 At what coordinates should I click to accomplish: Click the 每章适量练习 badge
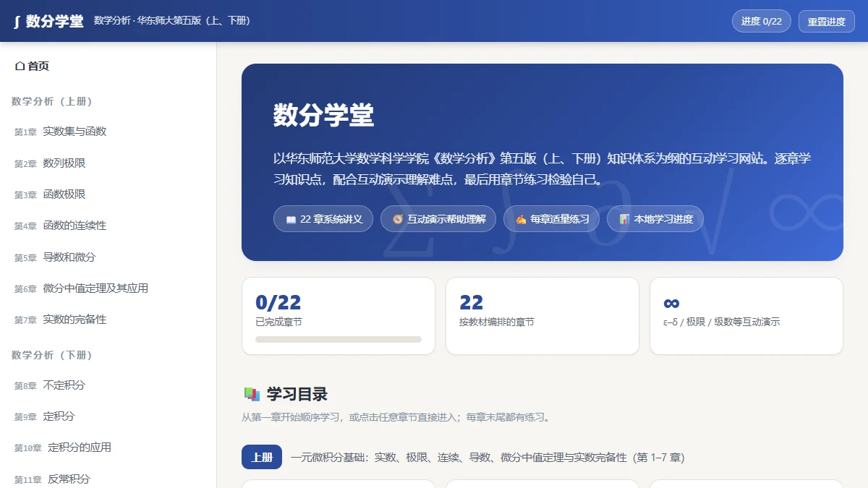[x=551, y=219]
